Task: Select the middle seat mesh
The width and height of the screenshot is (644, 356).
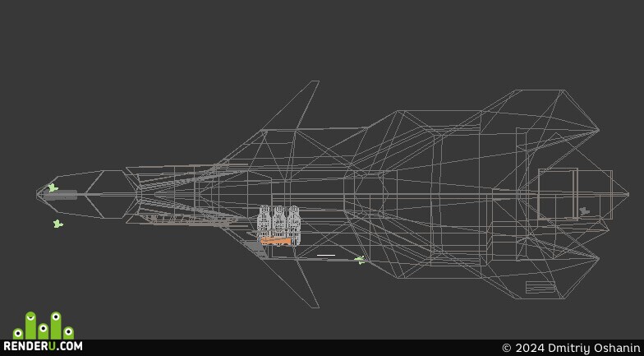Action: tap(279, 222)
